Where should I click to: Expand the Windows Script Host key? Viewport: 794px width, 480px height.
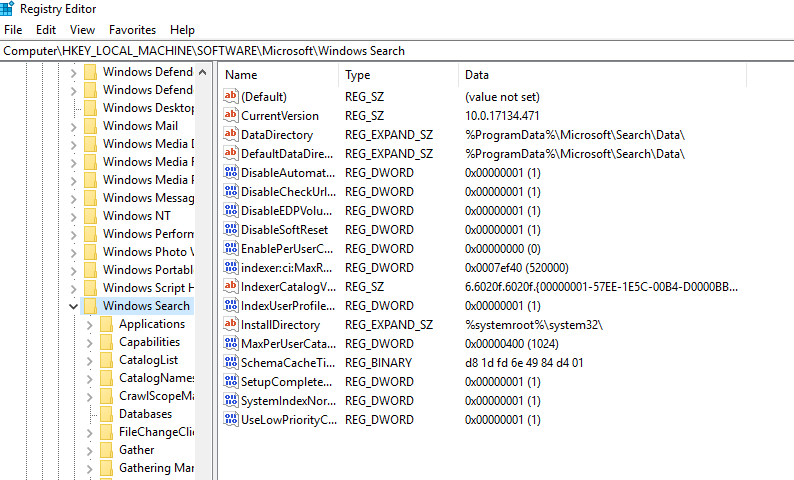(73, 289)
